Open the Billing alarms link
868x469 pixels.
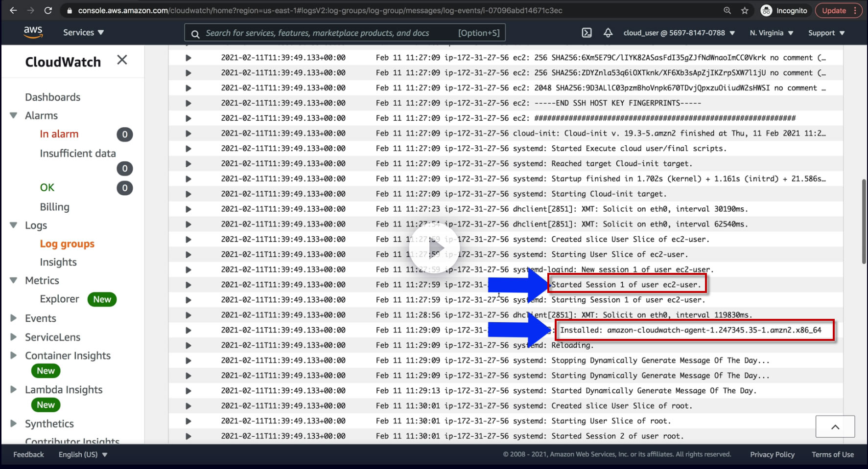(55, 207)
